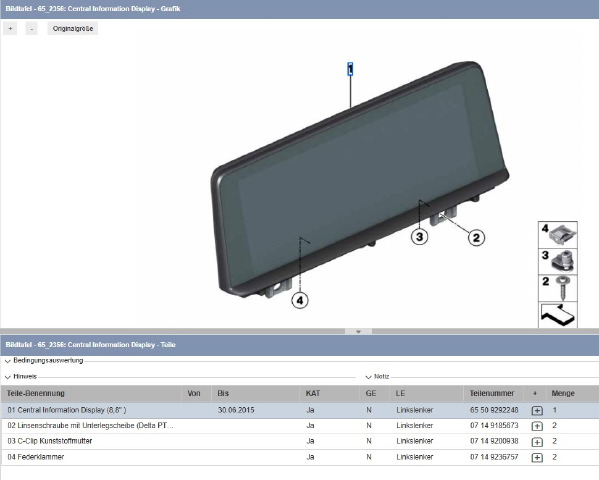599x480 pixels.
Task: Click the graphic panel title Central Information Display - Grafik
Action: tap(93, 8)
